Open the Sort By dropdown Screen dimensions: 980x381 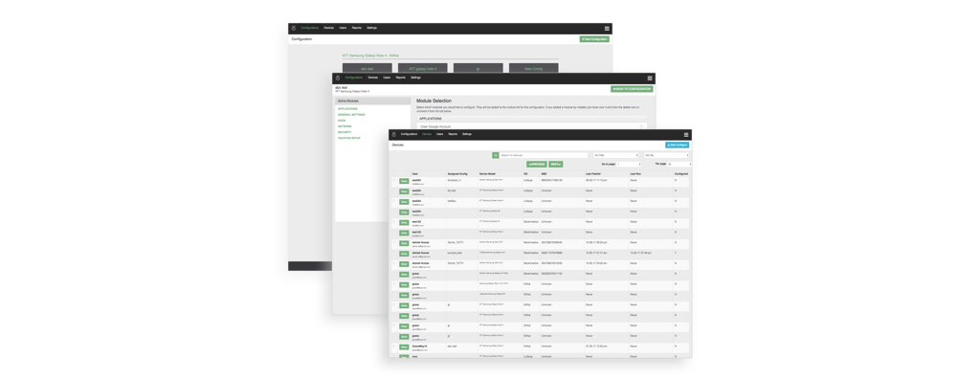point(667,155)
